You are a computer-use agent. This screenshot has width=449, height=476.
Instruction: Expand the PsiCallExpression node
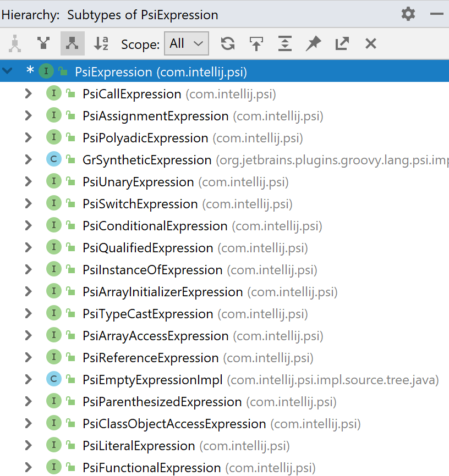point(28,93)
